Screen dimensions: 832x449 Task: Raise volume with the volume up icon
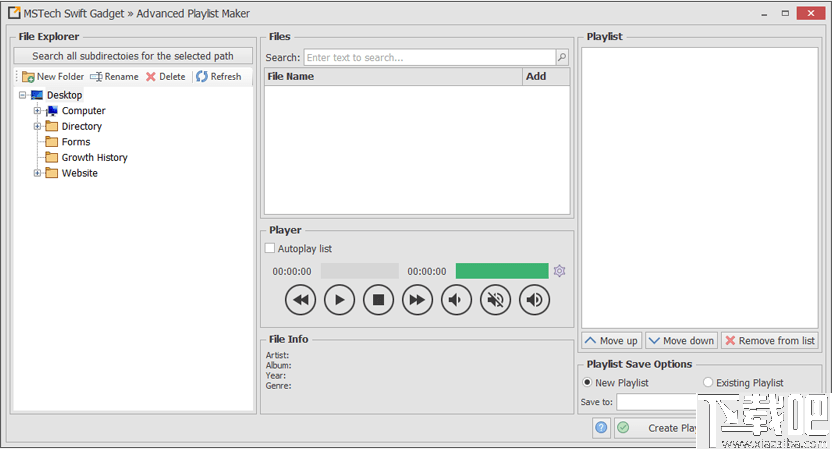534,300
